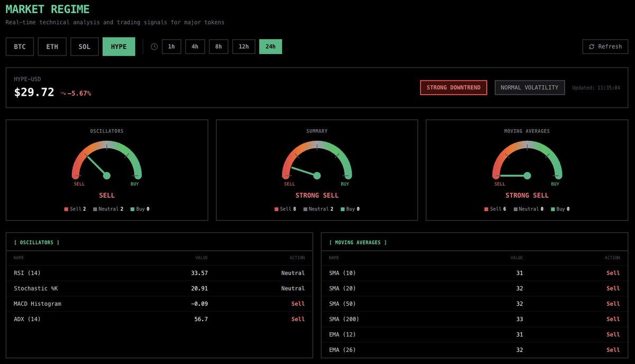Click the gray Neutral 2 legend swatch in Oscillators card
Image resolution: width=635 pixels, height=364 pixels.
coord(95,210)
